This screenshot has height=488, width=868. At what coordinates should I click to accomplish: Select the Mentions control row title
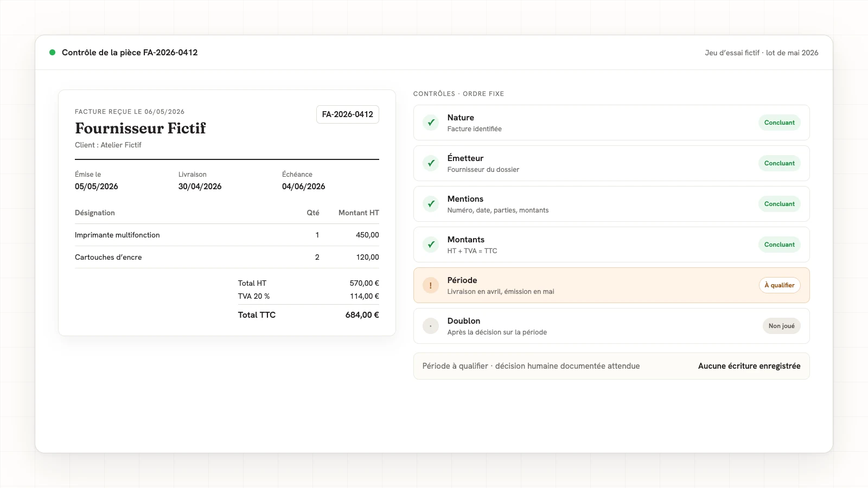tap(465, 199)
